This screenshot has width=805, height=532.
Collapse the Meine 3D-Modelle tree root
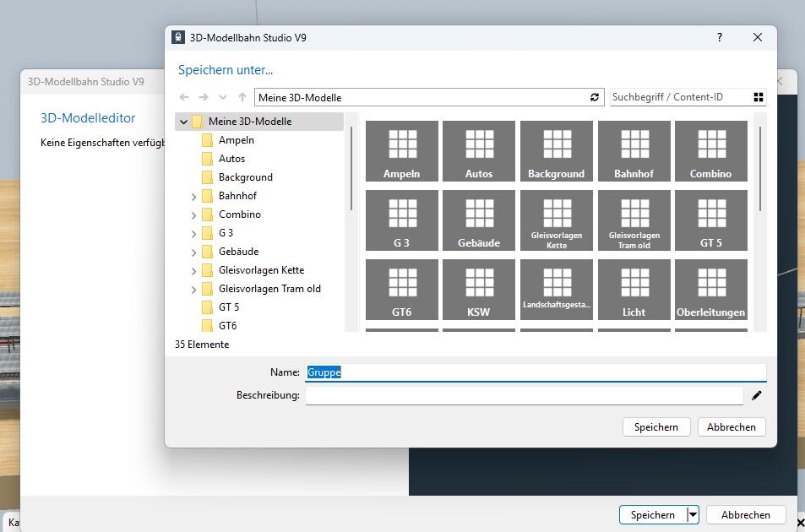(183, 122)
